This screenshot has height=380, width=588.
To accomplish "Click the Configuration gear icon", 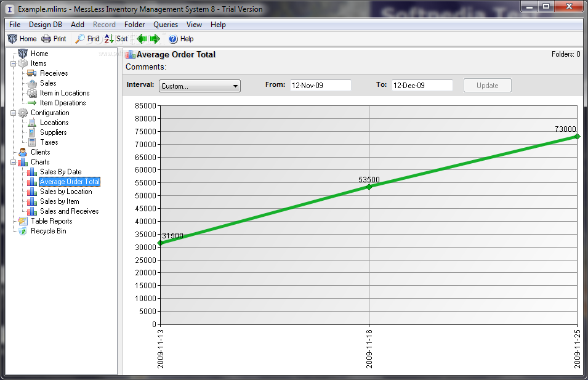I will click(23, 113).
